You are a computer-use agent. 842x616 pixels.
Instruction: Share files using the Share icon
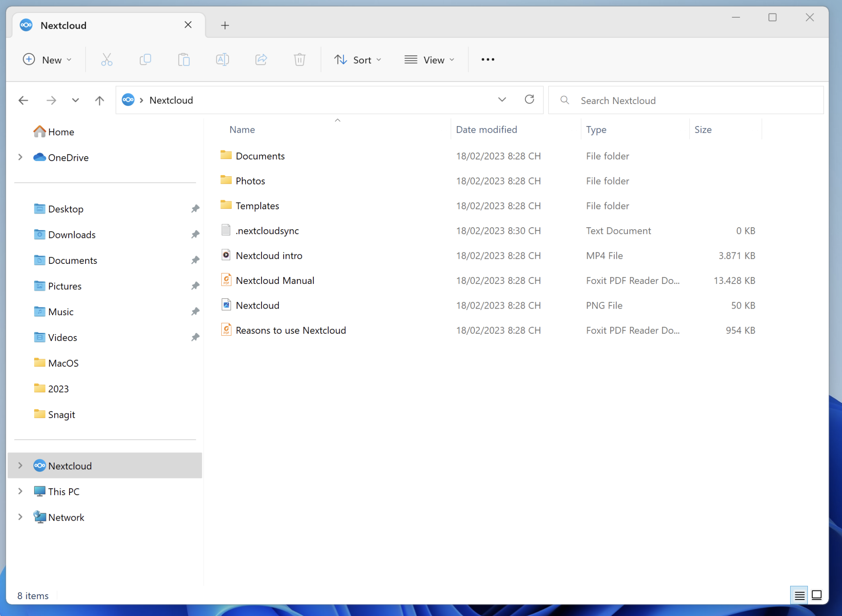[x=261, y=60]
